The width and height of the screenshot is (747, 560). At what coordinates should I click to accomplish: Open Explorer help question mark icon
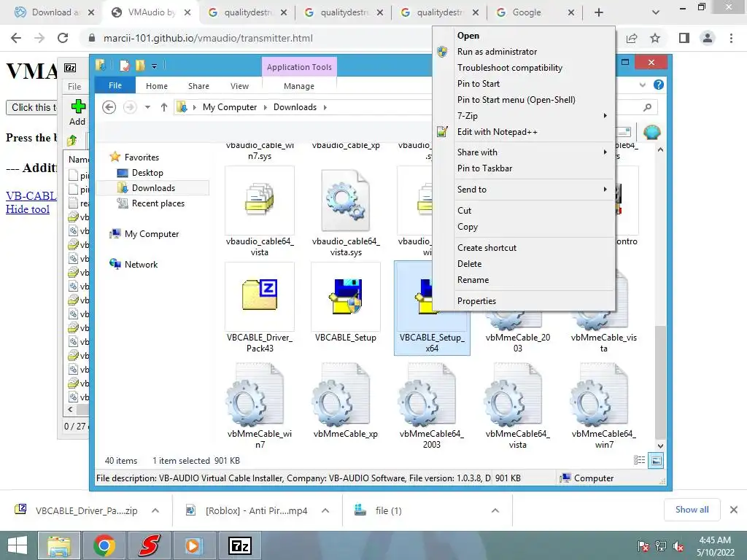click(x=659, y=85)
